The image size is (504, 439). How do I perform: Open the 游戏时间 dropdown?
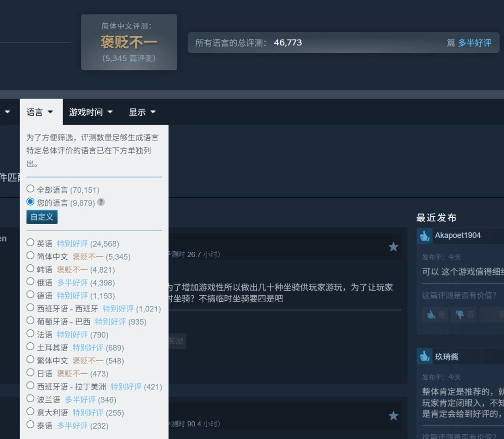click(91, 112)
